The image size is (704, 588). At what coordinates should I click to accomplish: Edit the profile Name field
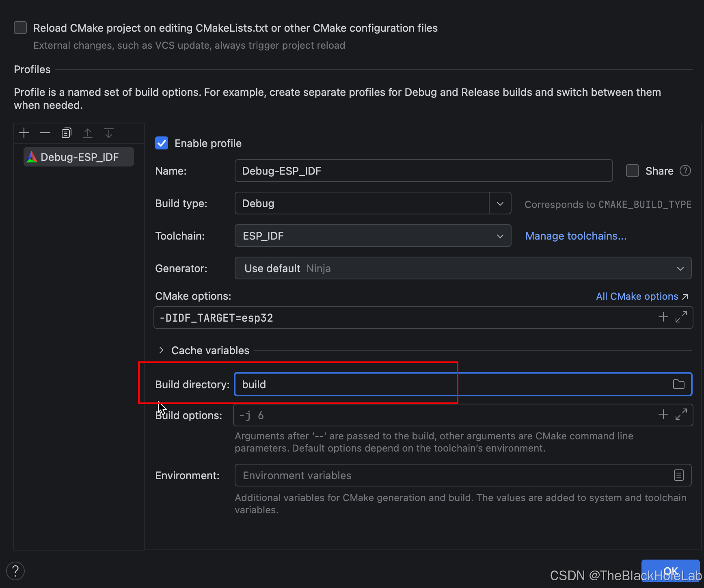423,171
